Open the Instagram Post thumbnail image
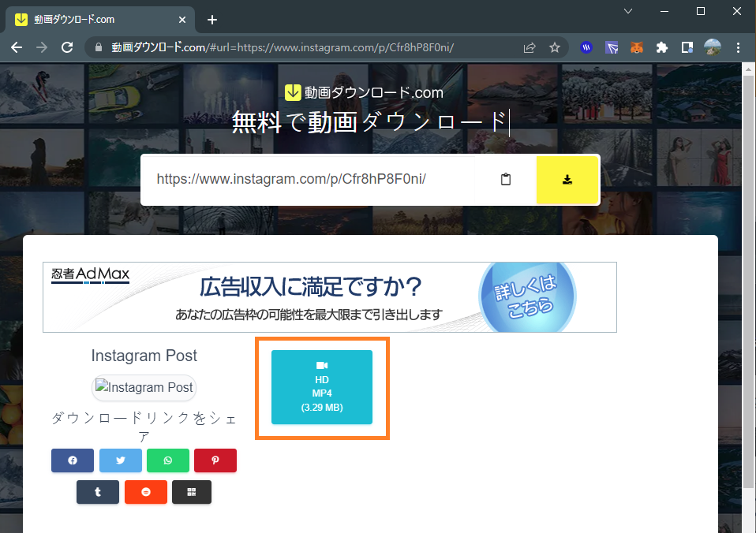The height and width of the screenshot is (533, 756). (x=144, y=387)
